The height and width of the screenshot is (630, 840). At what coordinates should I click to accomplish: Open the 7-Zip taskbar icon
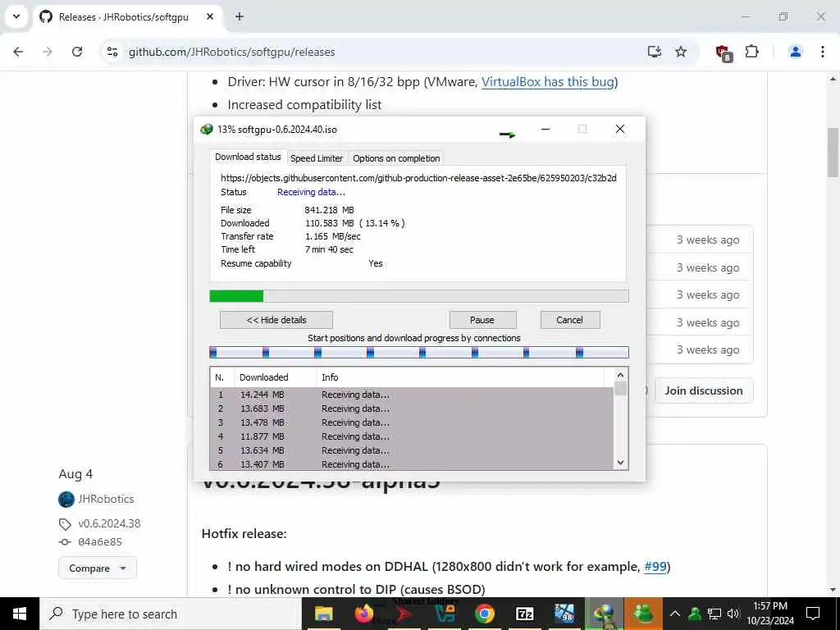point(524,614)
